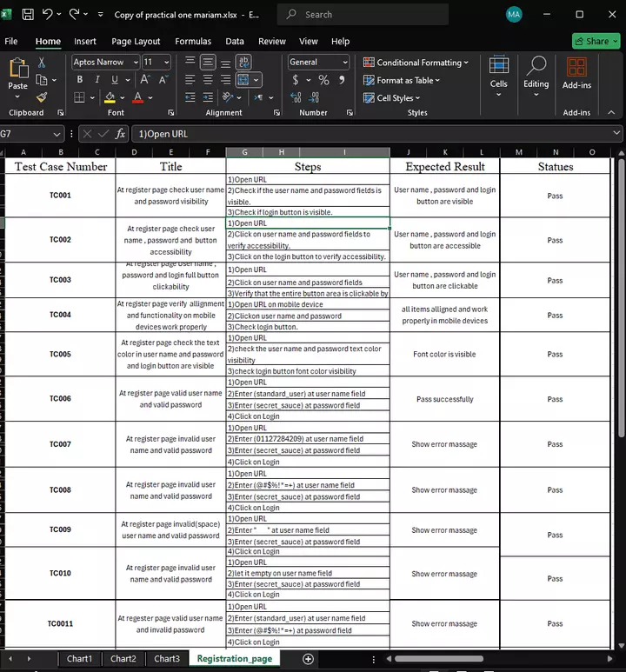Apply percent style number format
This screenshot has height=672, width=626.
point(323,80)
